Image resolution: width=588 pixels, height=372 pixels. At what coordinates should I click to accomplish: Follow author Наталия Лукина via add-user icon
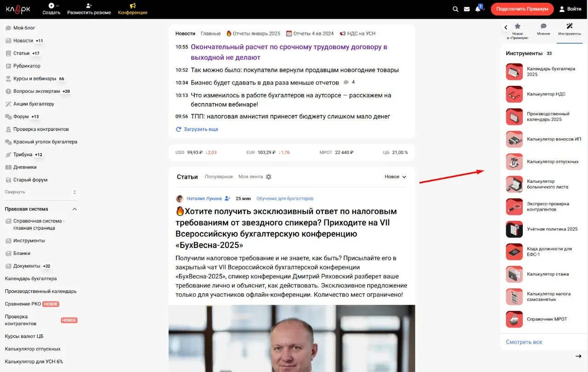[227, 198]
